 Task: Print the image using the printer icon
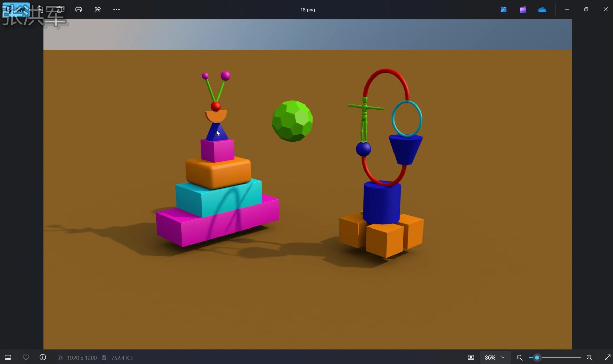79,9
